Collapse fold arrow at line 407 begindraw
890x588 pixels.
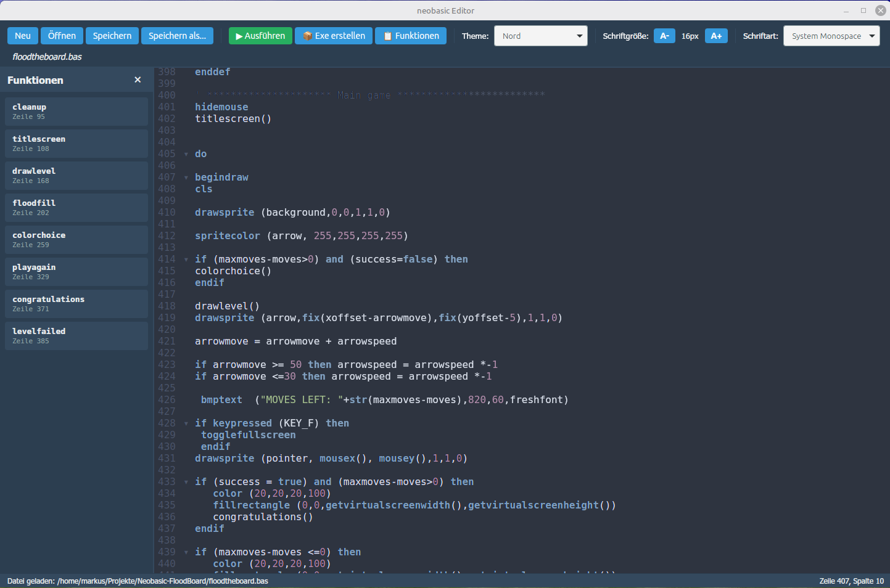186,178
